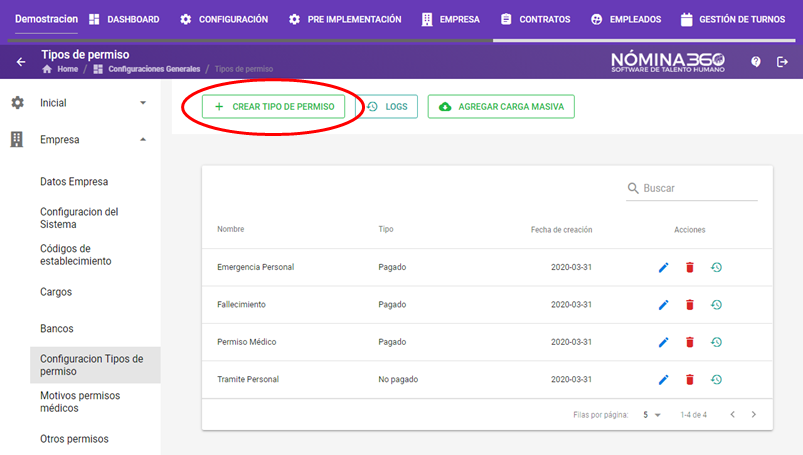The height and width of the screenshot is (455, 803).
Task: Edit the Tramite Personal row
Action: tap(663, 380)
